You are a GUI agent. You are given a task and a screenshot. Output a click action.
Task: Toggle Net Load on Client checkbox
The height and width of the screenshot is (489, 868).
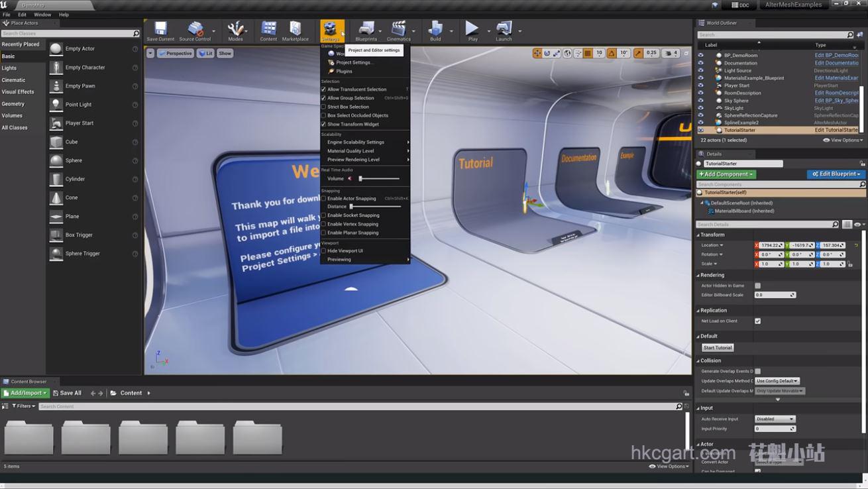tap(757, 321)
